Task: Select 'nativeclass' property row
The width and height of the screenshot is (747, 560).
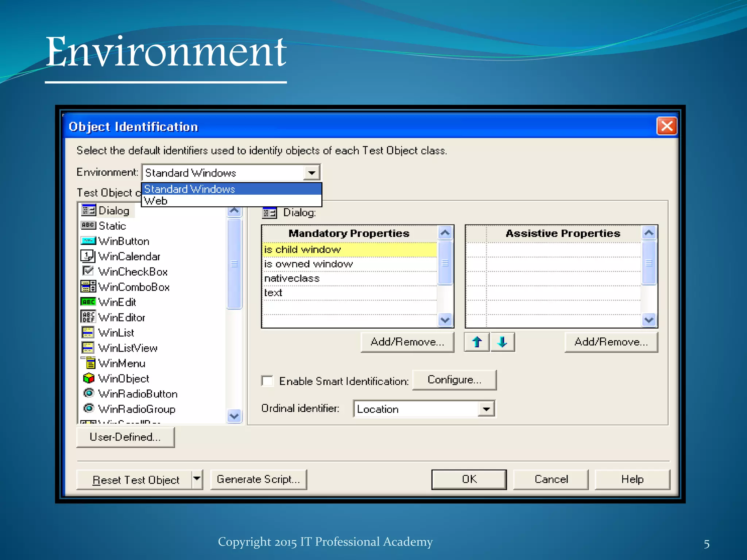Action: pyautogui.click(x=349, y=279)
